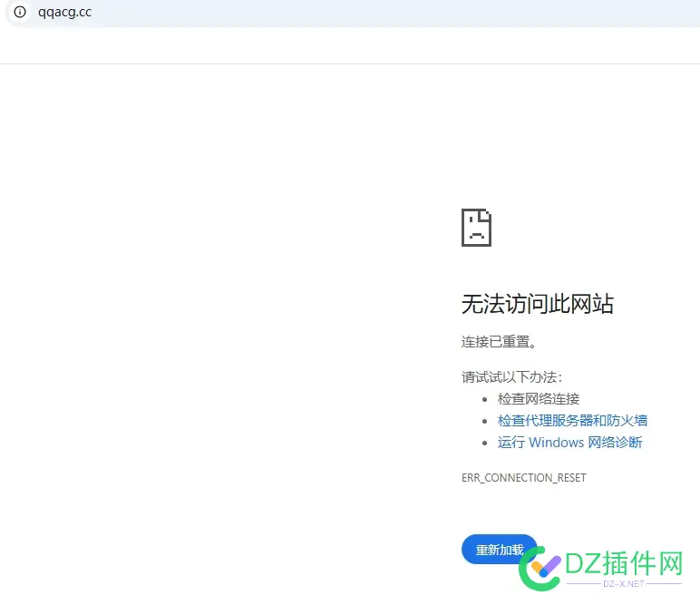Click the sad page error icon
This screenshot has width=700, height=605.
coord(476,228)
